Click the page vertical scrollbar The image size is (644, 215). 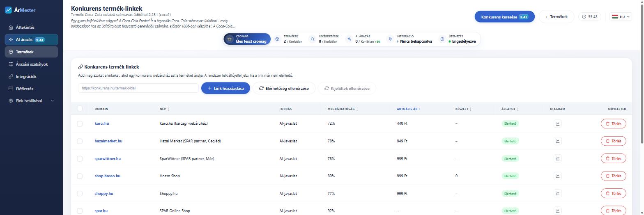[x=642, y=74]
